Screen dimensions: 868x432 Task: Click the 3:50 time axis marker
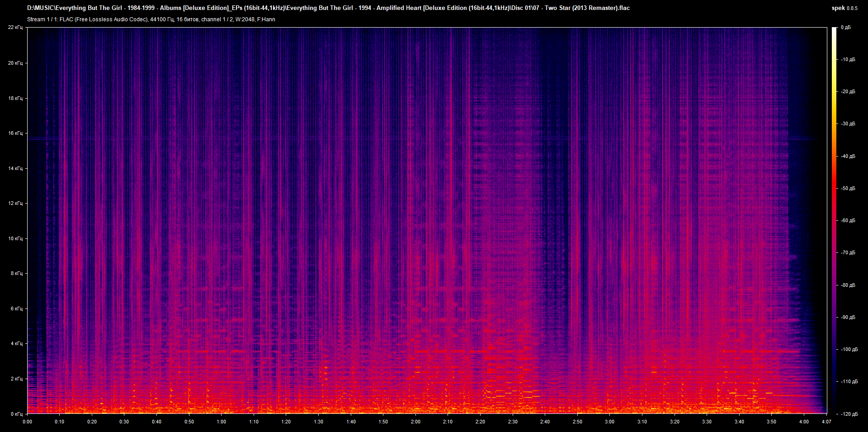[771, 422]
